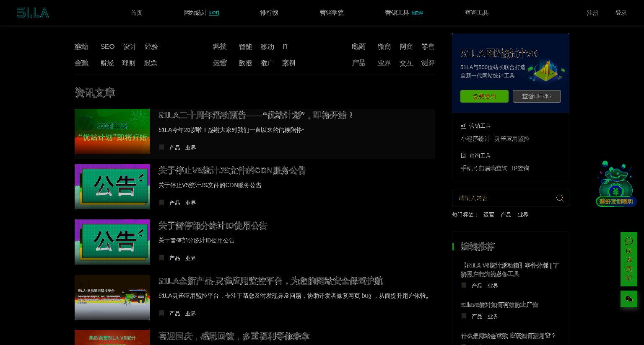Viewport: 644px width, 345px height.
Task: Click the WeChat floating icon
Action: [628, 299]
